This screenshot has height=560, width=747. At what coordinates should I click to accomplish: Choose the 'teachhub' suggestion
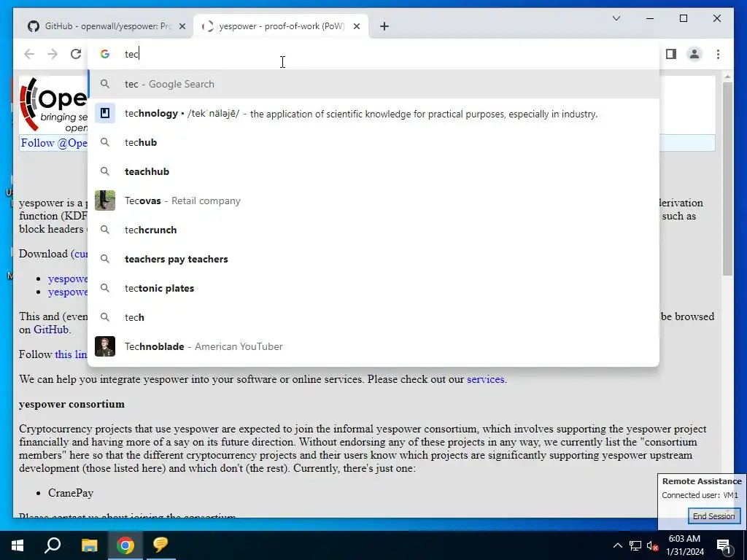[373, 171]
